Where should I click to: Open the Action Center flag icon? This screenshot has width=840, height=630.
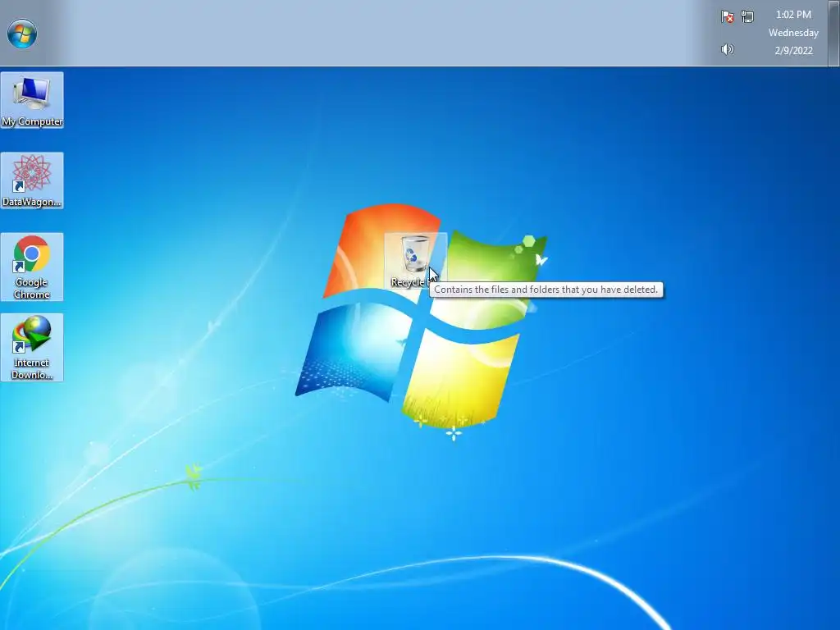727,16
